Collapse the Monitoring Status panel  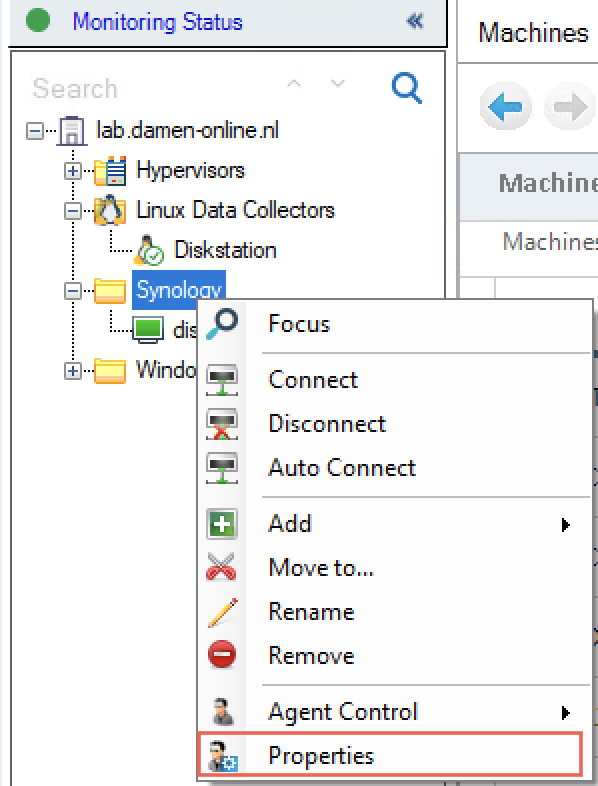tap(415, 21)
